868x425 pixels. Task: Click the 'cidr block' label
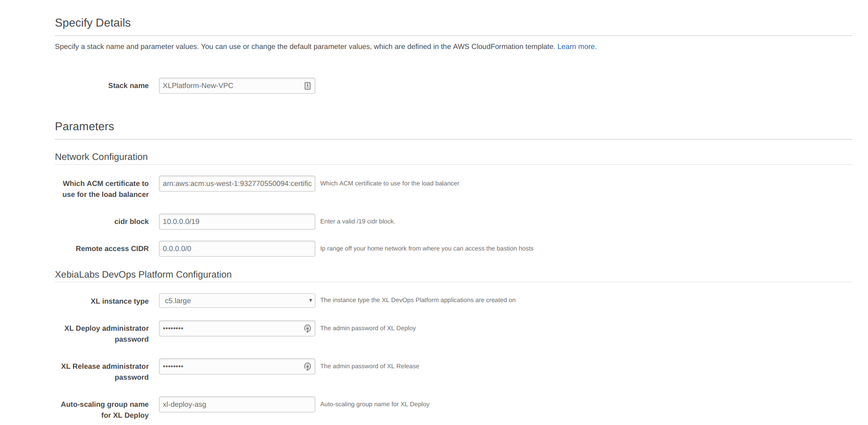[131, 221]
